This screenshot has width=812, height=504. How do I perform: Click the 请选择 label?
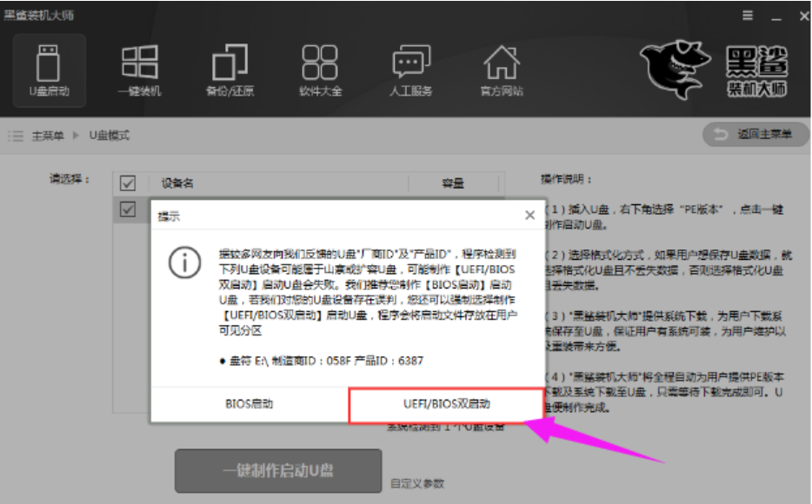[x=70, y=179]
